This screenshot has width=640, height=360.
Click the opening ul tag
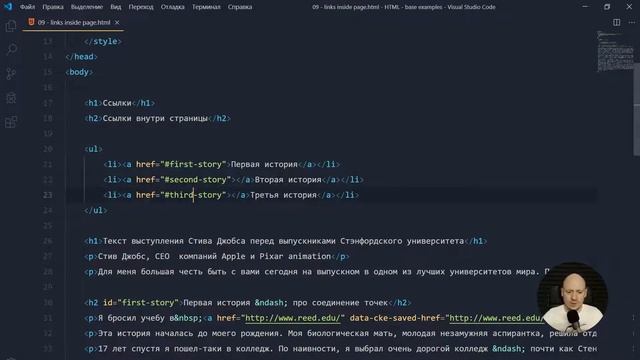(x=93, y=149)
